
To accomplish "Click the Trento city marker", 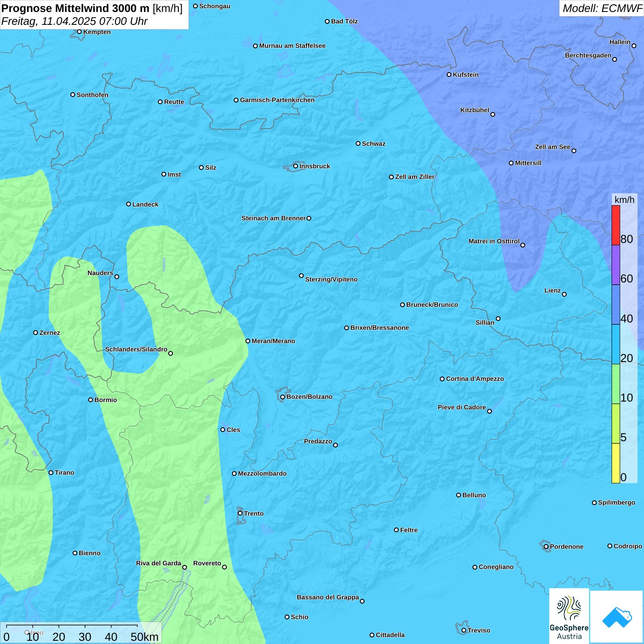I will pyautogui.click(x=240, y=513).
